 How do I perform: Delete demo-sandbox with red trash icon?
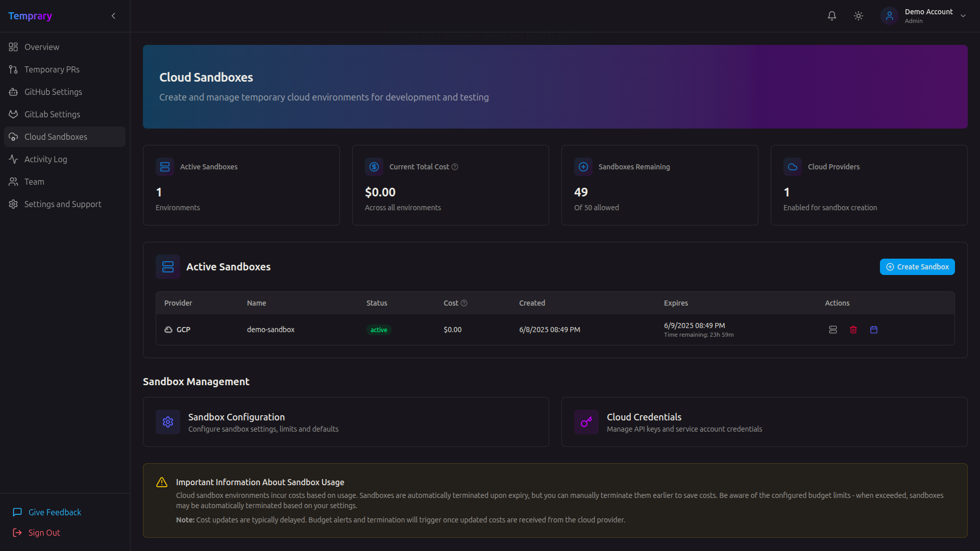853,330
